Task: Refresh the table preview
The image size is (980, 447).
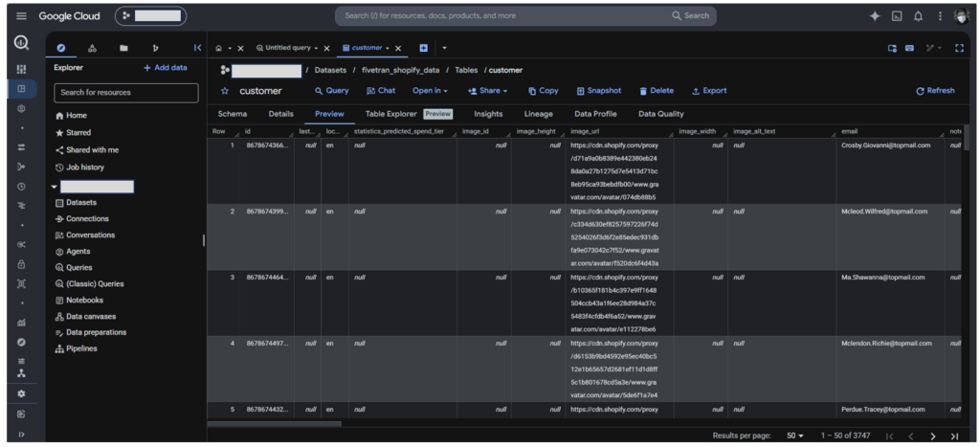Action: point(935,91)
